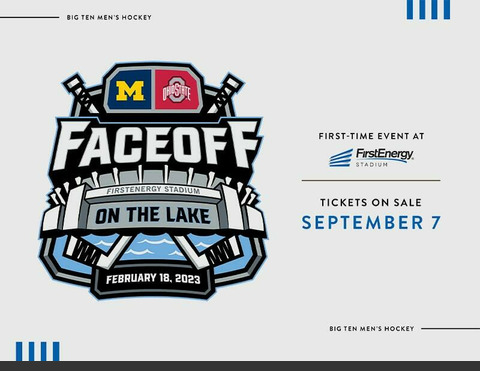Click the TICKETS ON SALE text
Image resolution: width=480 pixels, height=371 pixels.
click(x=371, y=202)
